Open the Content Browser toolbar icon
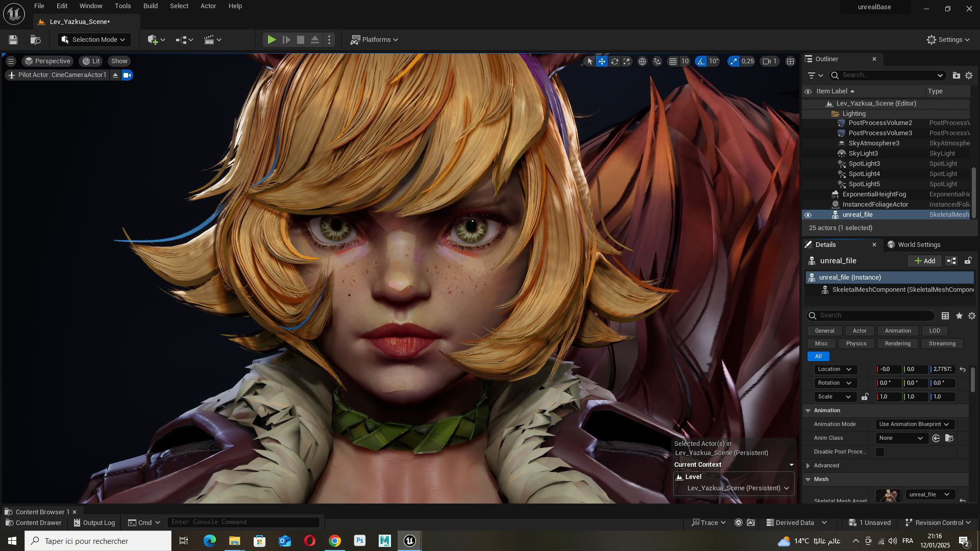Viewport: 980px width, 551px height. [35, 40]
